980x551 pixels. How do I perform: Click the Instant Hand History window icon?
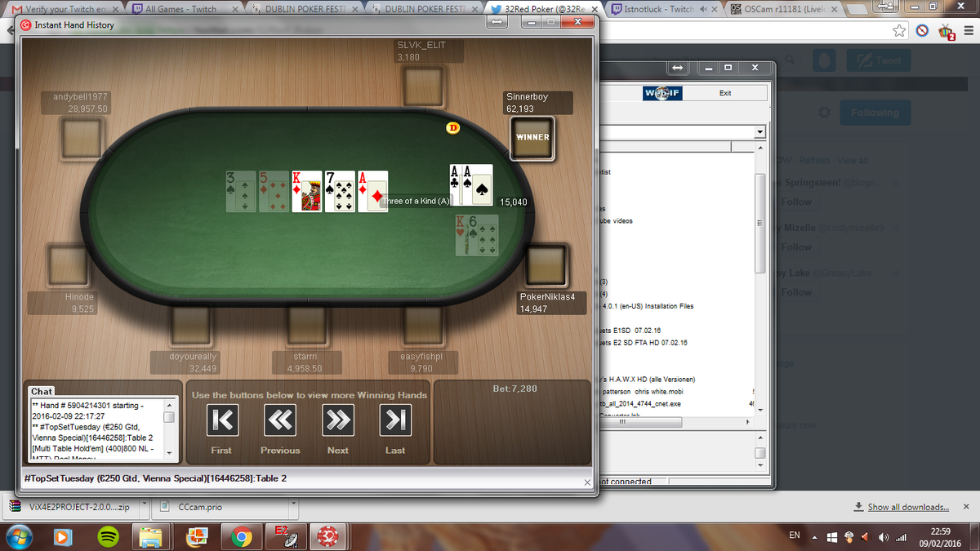click(x=26, y=24)
